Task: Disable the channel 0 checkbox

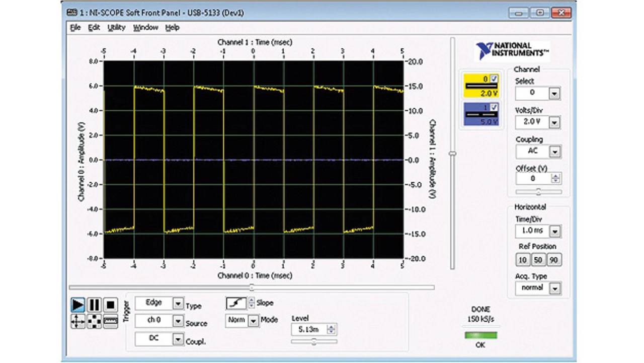Action: point(494,78)
